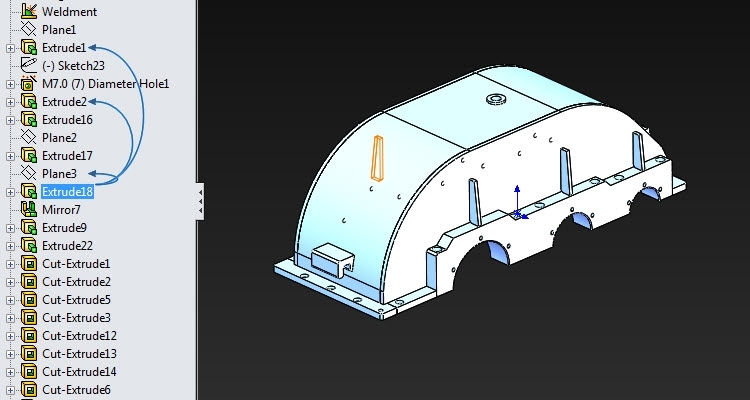Expand the Cut-Extrude6 tree node
Screen dimensions: 750x400
click(x=10, y=390)
